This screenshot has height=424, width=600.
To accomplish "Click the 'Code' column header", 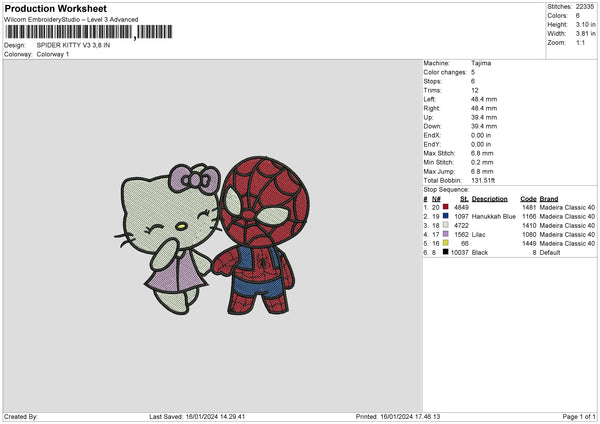I will click(528, 199).
